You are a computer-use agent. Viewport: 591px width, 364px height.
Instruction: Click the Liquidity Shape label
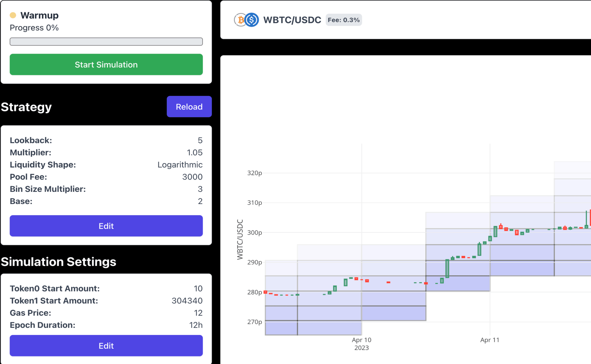click(43, 165)
